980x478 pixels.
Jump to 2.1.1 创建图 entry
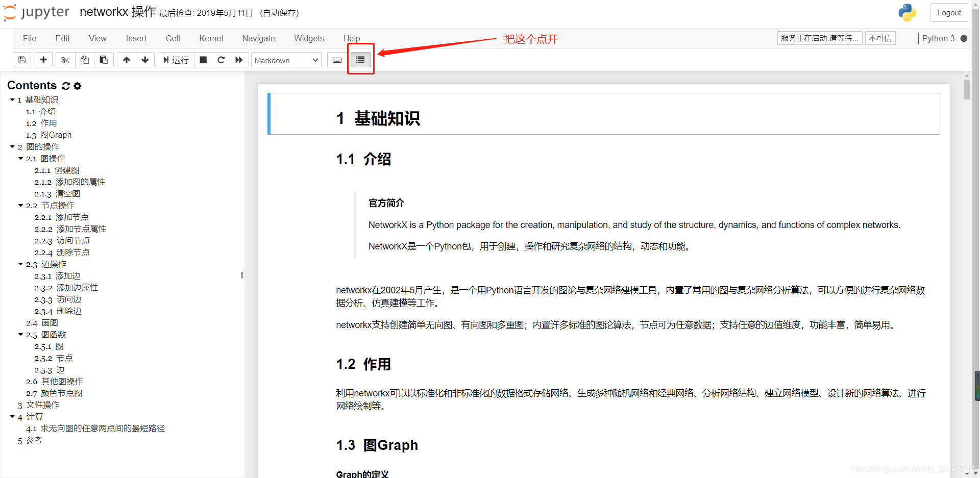click(57, 170)
